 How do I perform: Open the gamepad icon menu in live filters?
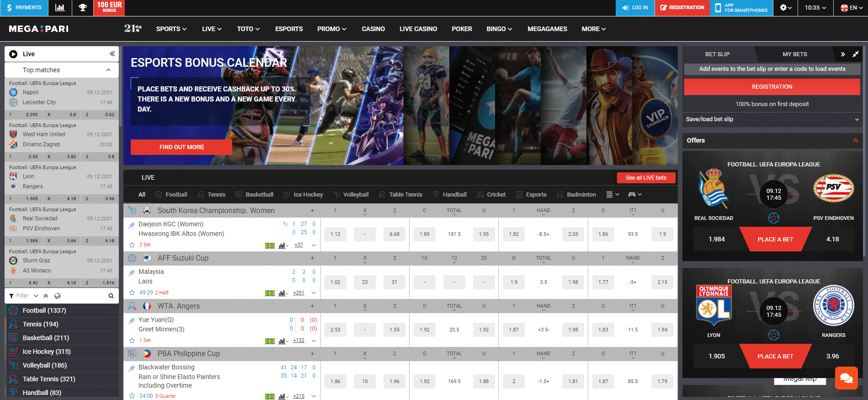tap(635, 194)
